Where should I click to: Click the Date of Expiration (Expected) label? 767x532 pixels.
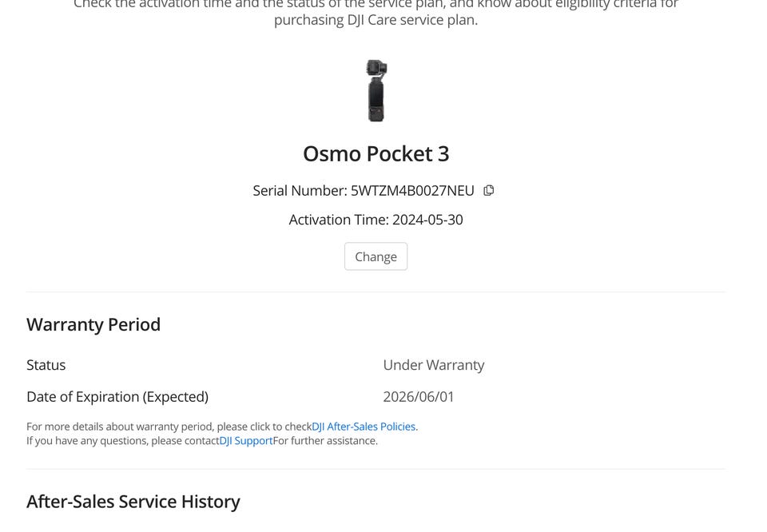(117, 397)
